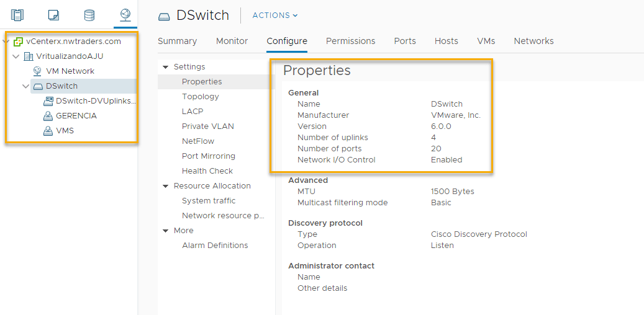
Task: Open the Storage inventory icon
Action: pos(89,15)
